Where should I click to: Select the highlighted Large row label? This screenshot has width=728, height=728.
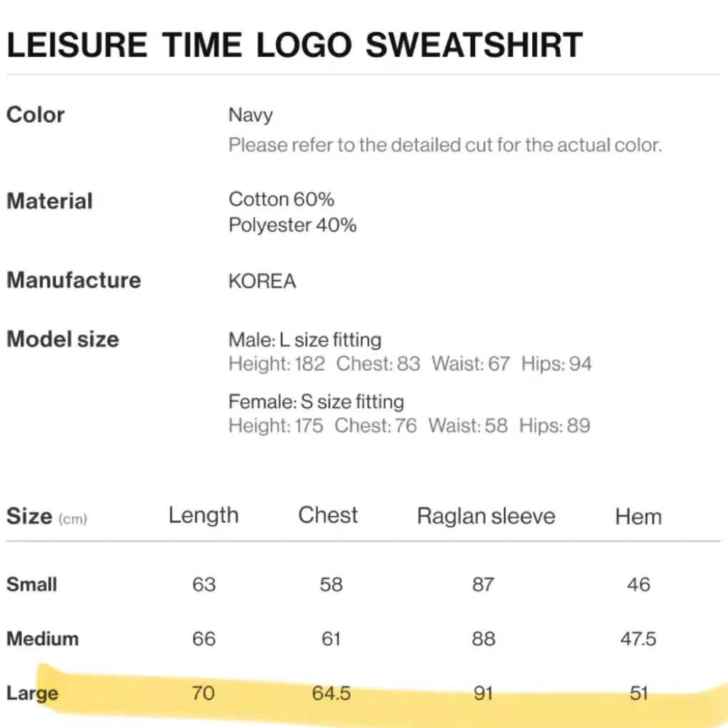32,694
